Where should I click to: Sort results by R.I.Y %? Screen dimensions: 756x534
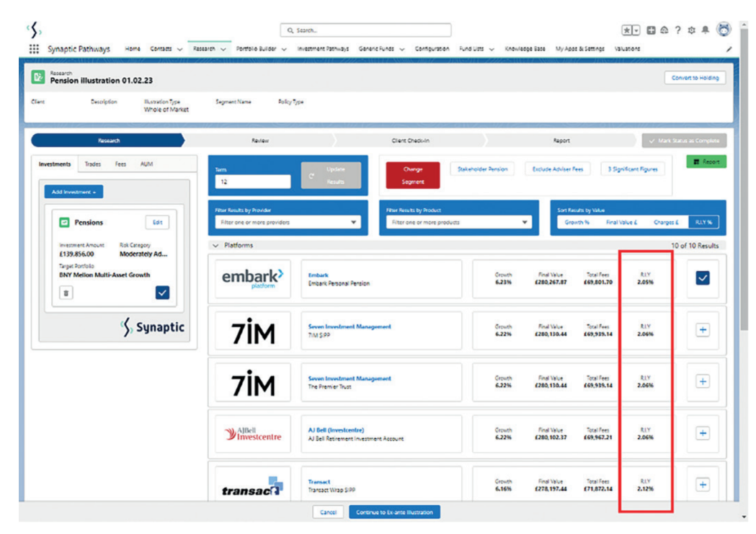coord(703,222)
